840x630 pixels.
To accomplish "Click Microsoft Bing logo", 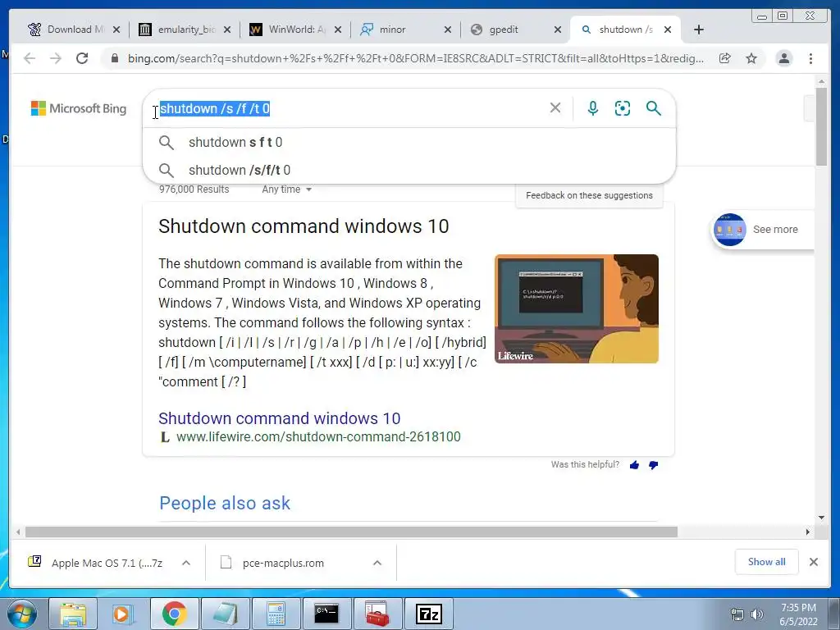I will coord(79,108).
